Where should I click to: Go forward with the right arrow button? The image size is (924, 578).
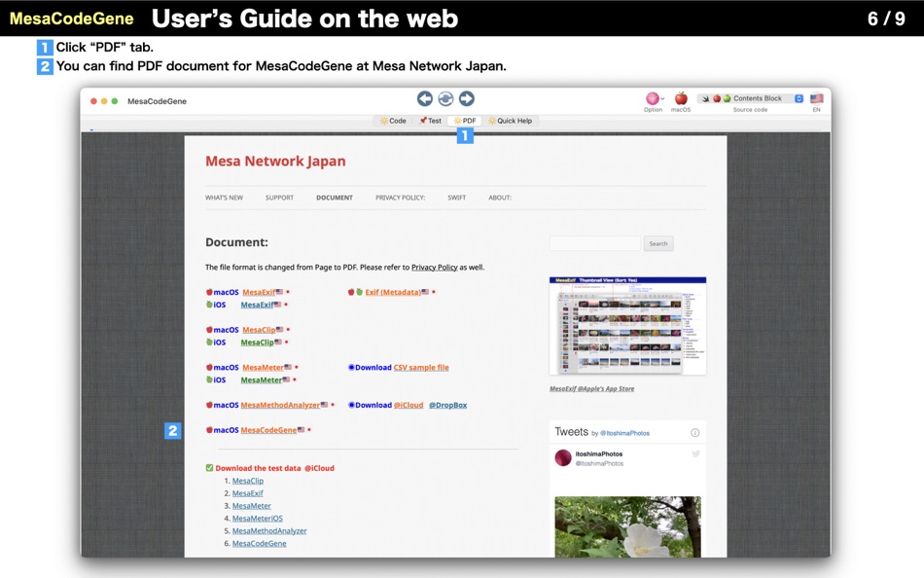[x=467, y=98]
